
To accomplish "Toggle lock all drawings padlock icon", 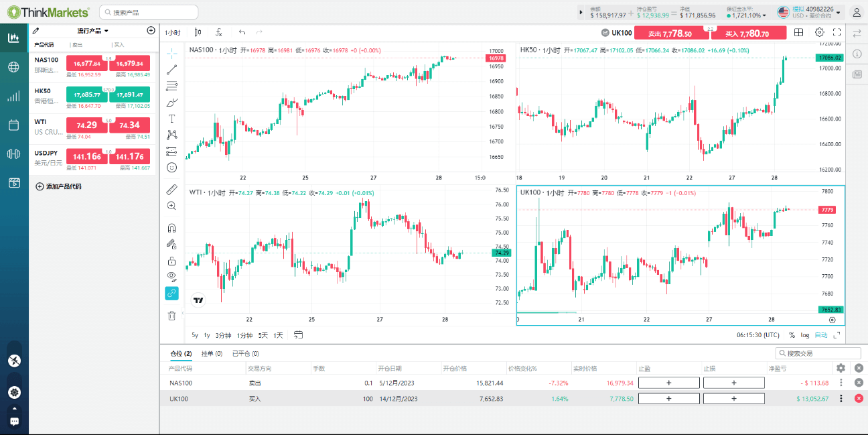I will pos(171,261).
